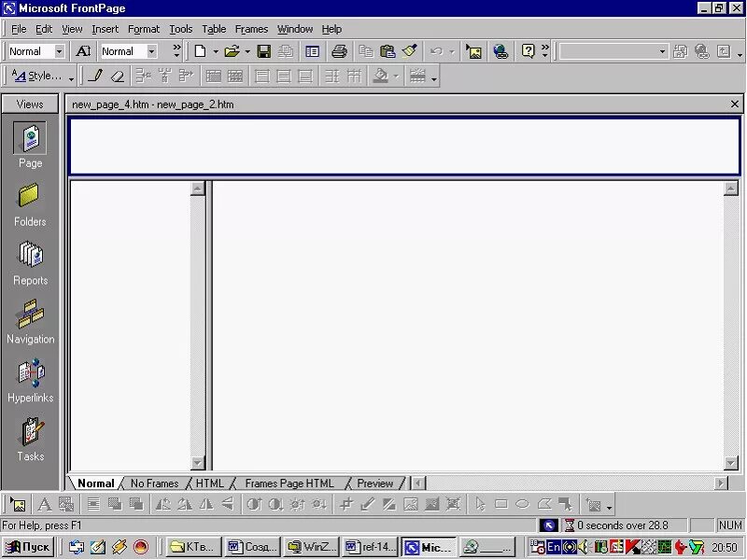The width and height of the screenshot is (747, 560).
Task: Click the Paste clipboard icon
Action: (x=388, y=51)
